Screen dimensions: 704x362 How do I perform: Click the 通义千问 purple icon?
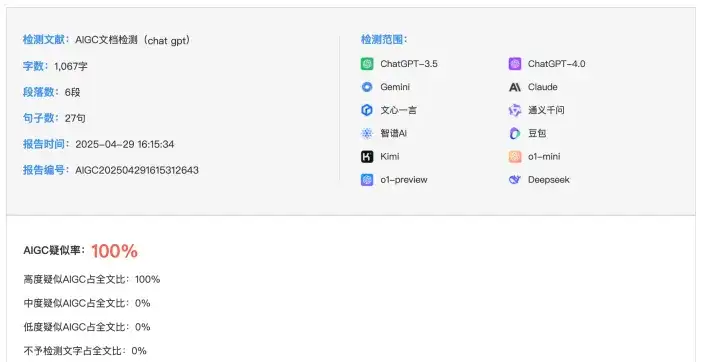[x=515, y=110]
